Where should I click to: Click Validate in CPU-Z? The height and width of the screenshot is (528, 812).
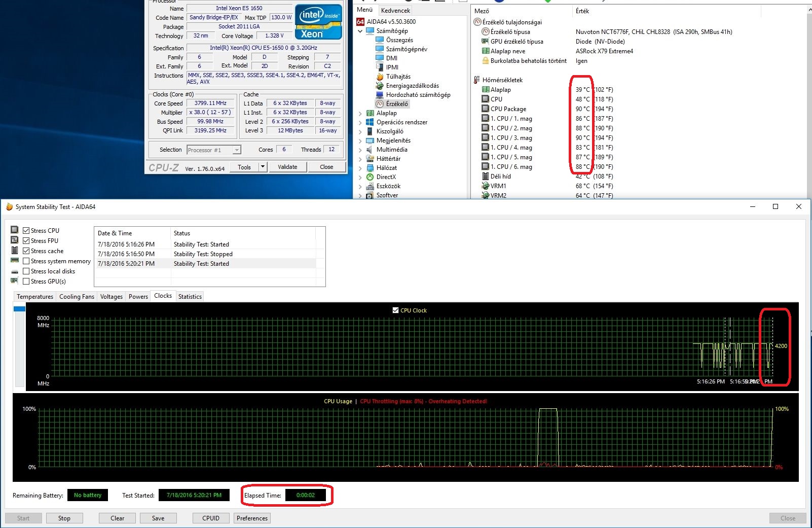[287, 167]
